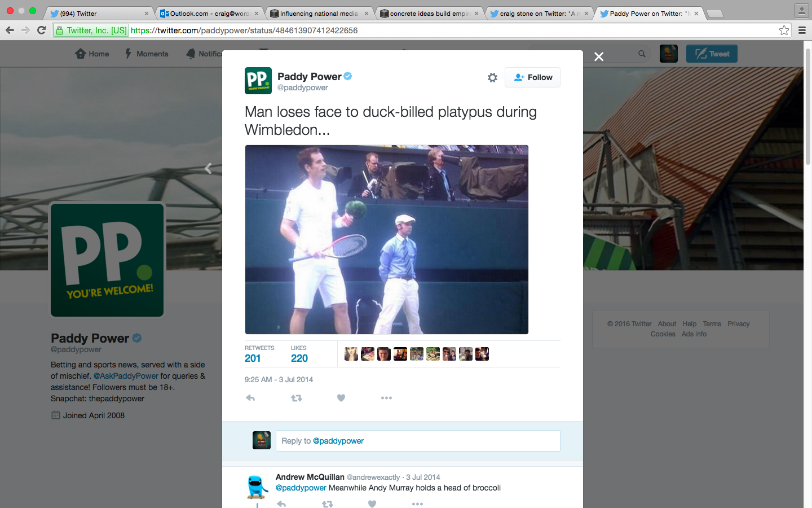The image size is (812, 508).
Task: Bookmark this page with the star icon
Action: pos(784,30)
